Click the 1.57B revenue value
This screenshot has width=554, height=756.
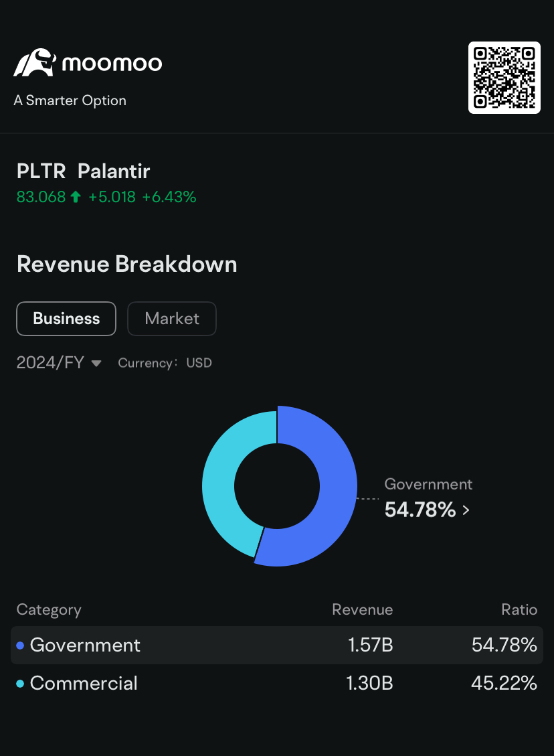371,645
